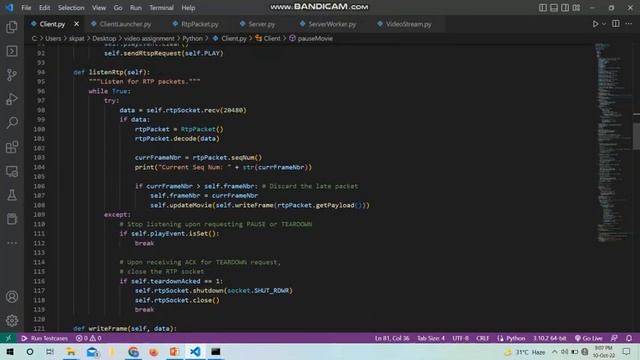Open the Manage gear menu

click(x=12, y=320)
